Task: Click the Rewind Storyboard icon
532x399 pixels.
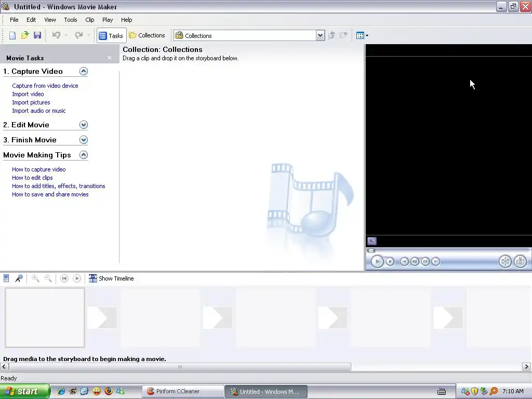Action: point(64,278)
